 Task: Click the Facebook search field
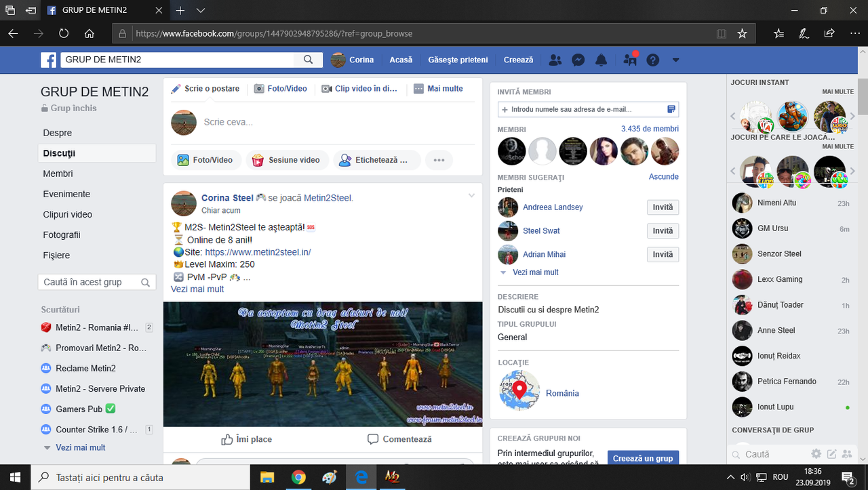pyautogui.click(x=178, y=60)
